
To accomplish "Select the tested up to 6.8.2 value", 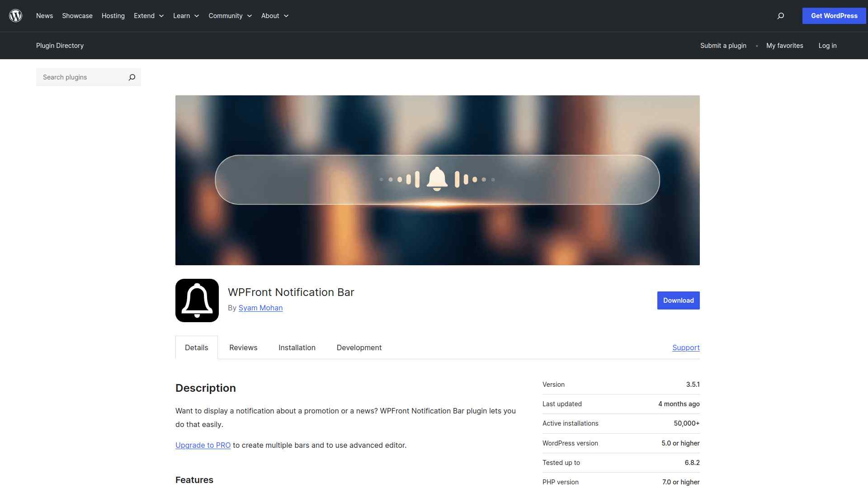I will [692, 463].
